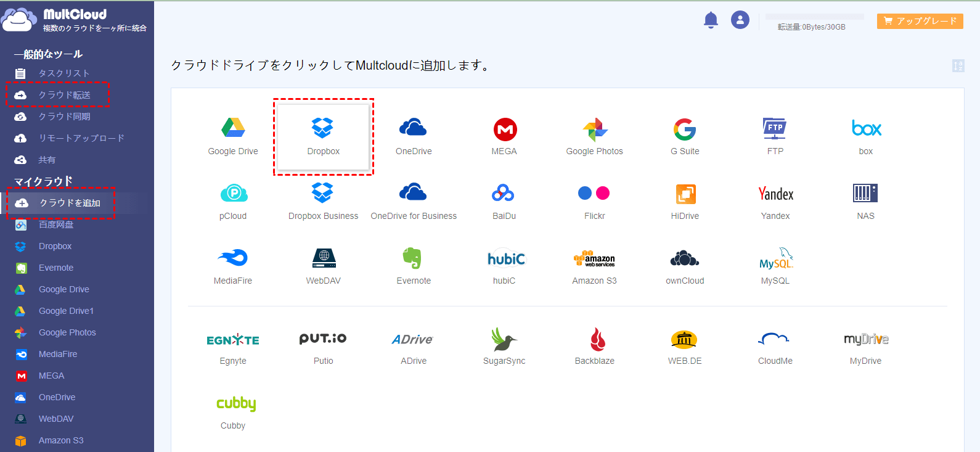Choose the box cloud drive
The image size is (980, 452).
(866, 137)
